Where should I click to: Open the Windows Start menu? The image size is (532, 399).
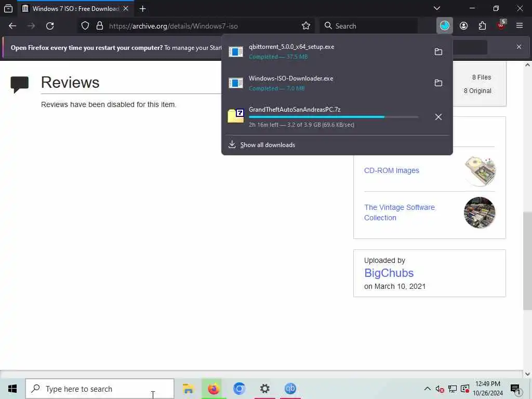point(12,389)
